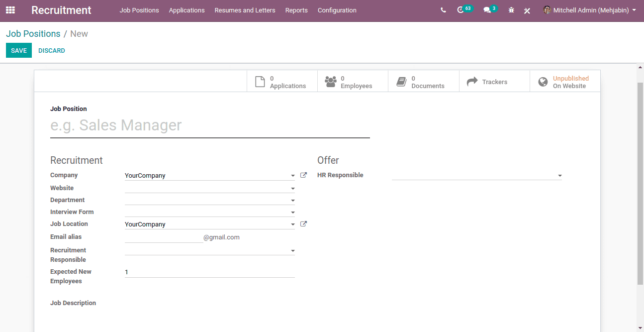Click the 'New' breadcrumb text
This screenshot has height=332, width=644.
point(79,34)
